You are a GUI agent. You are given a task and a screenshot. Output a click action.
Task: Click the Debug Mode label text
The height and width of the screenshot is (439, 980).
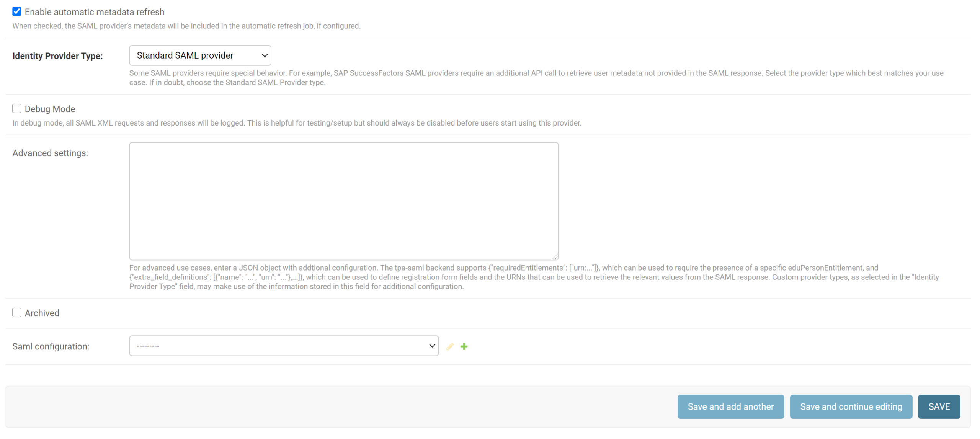[50, 109]
